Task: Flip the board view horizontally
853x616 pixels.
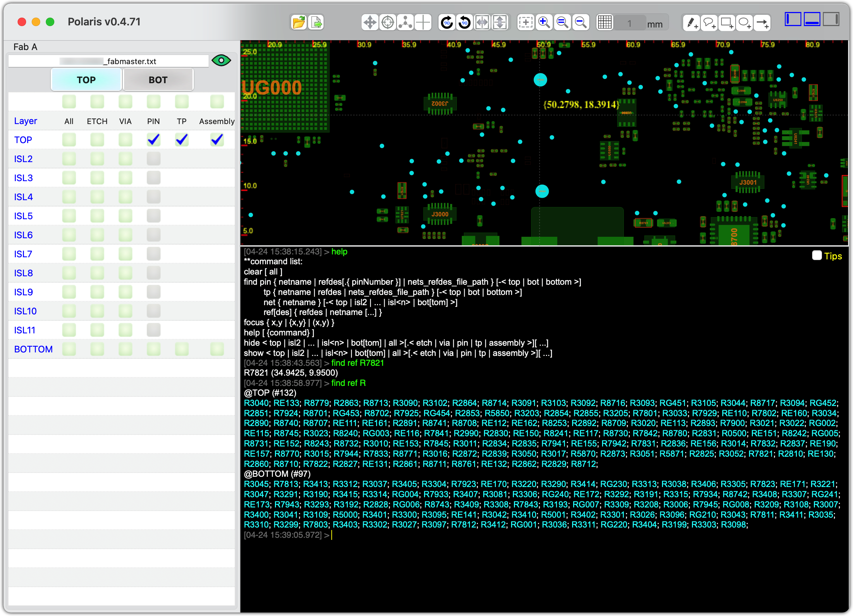Action: click(x=482, y=23)
